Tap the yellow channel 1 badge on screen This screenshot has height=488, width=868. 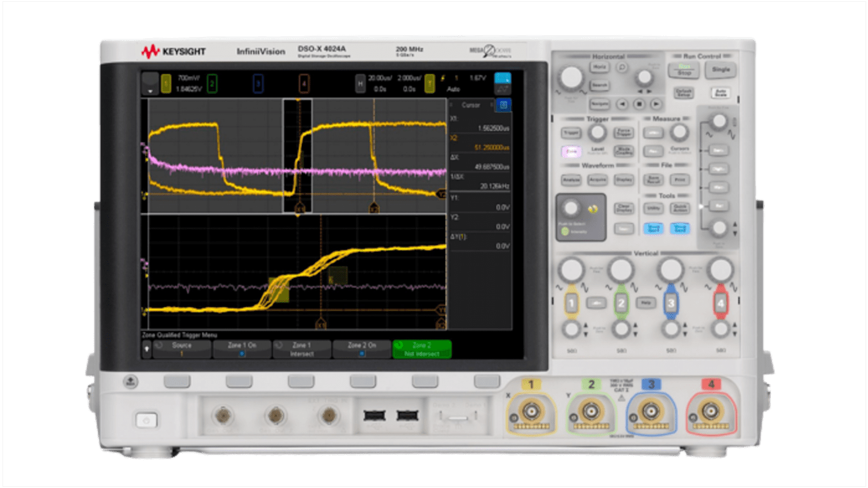pyautogui.click(x=166, y=84)
